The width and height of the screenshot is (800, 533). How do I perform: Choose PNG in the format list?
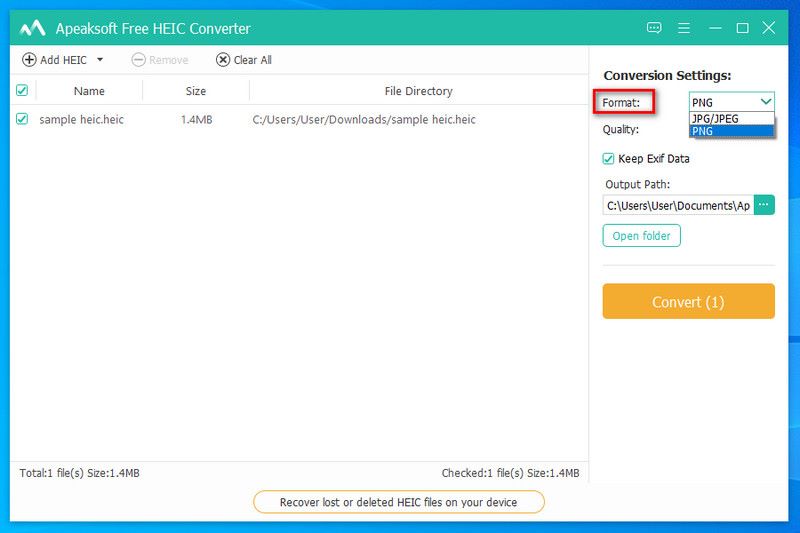[731, 131]
